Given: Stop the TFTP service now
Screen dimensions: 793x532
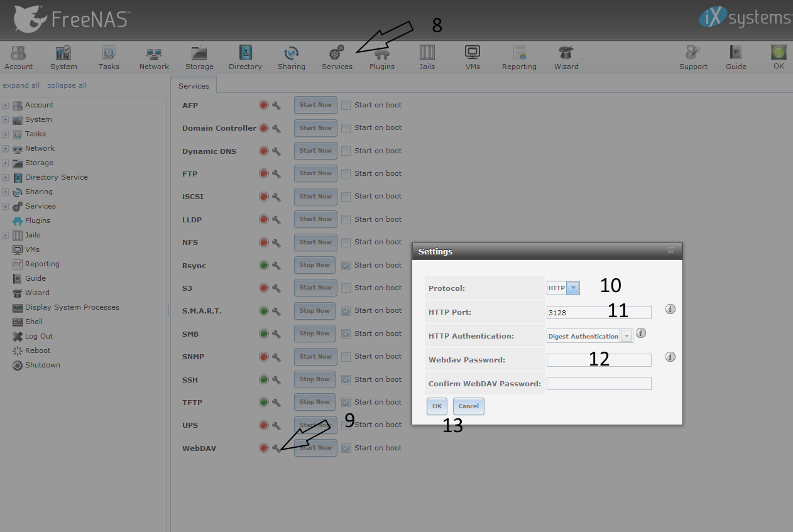Looking at the screenshot, I should [315, 403].
